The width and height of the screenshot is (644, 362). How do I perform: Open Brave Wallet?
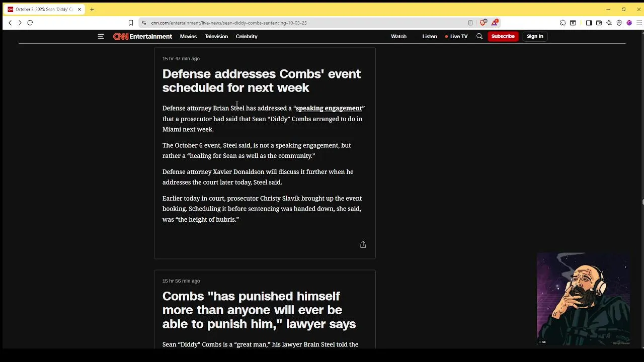click(x=599, y=23)
